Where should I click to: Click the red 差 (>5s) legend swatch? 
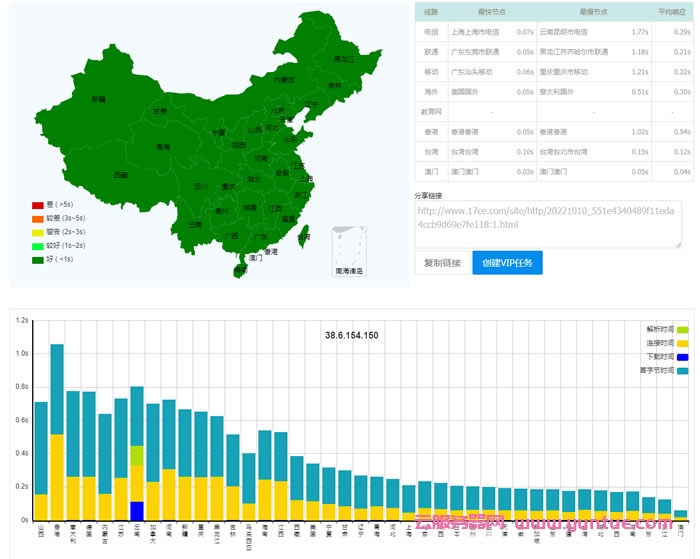(x=38, y=204)
